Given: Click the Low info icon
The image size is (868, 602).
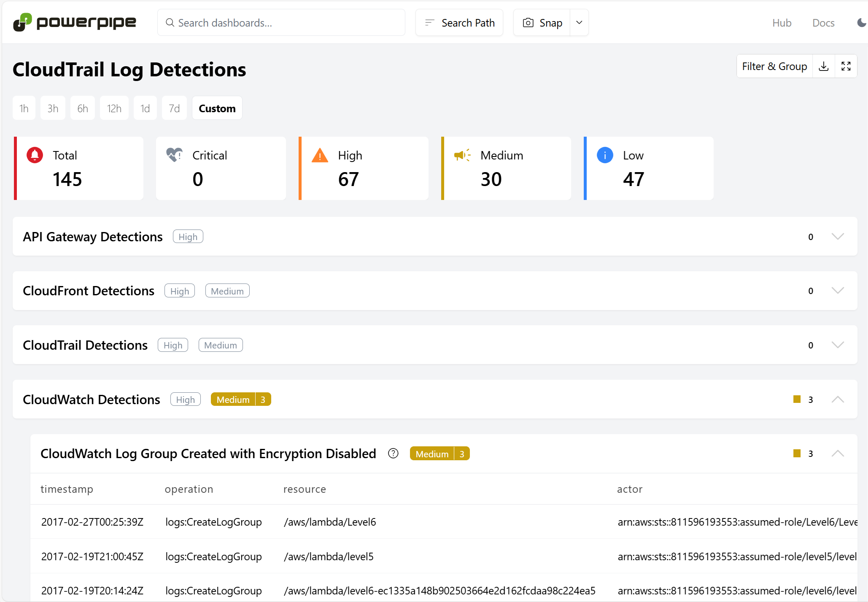Looking at the screenshot, I should [x=605, y=155].
